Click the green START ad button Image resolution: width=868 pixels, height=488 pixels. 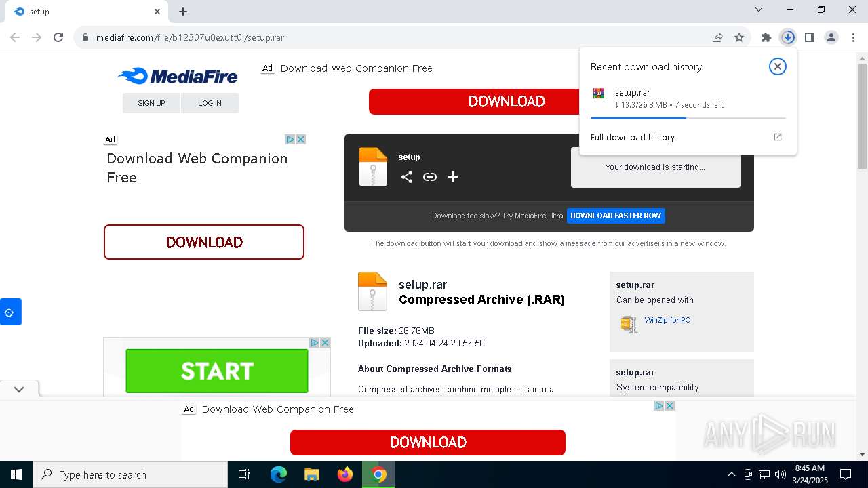click(217, 371)
